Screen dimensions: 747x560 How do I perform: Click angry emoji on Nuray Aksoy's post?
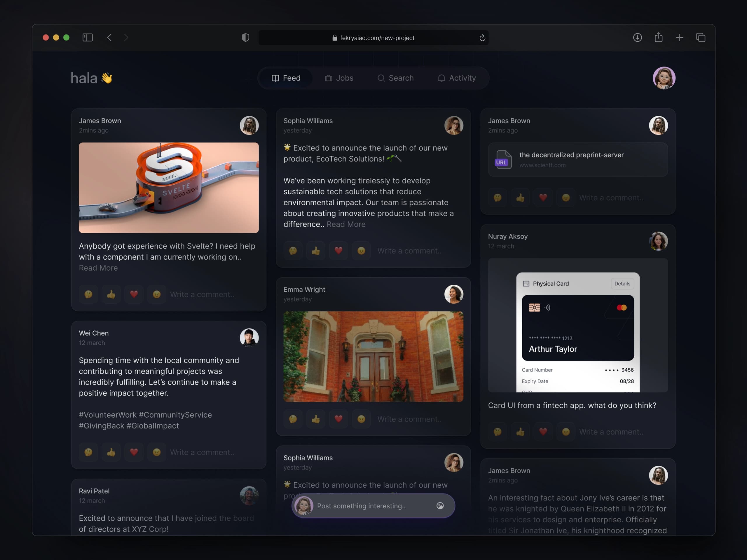click(566, 432)
